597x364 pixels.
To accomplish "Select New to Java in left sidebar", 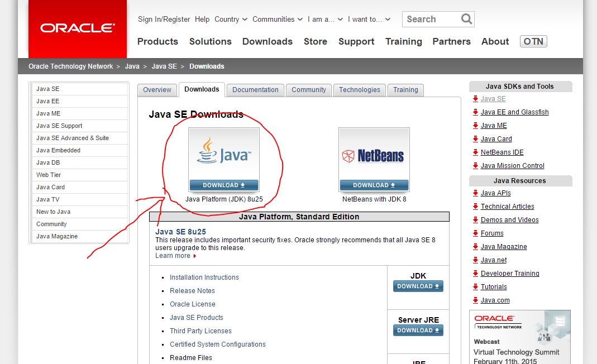I will 79,212.
